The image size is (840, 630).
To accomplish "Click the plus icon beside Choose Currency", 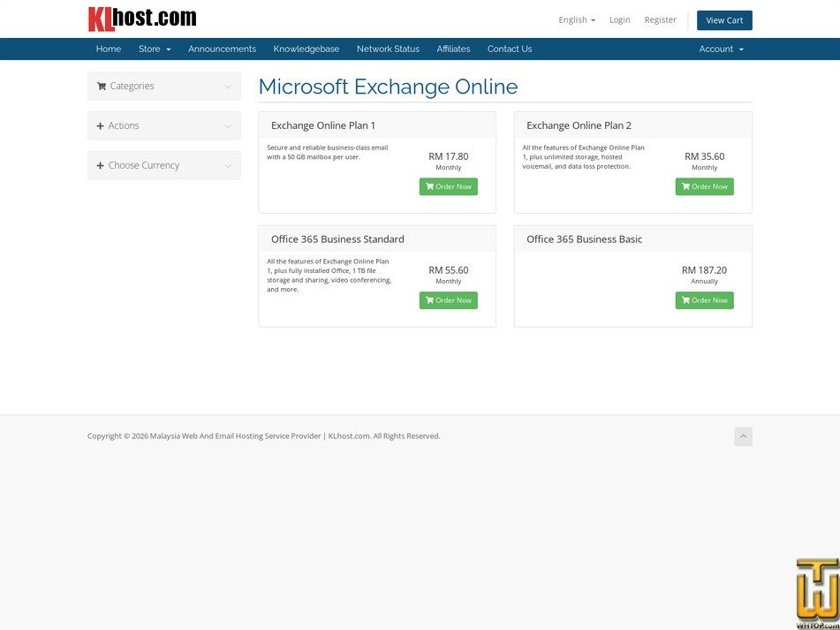I will (100, 165).
